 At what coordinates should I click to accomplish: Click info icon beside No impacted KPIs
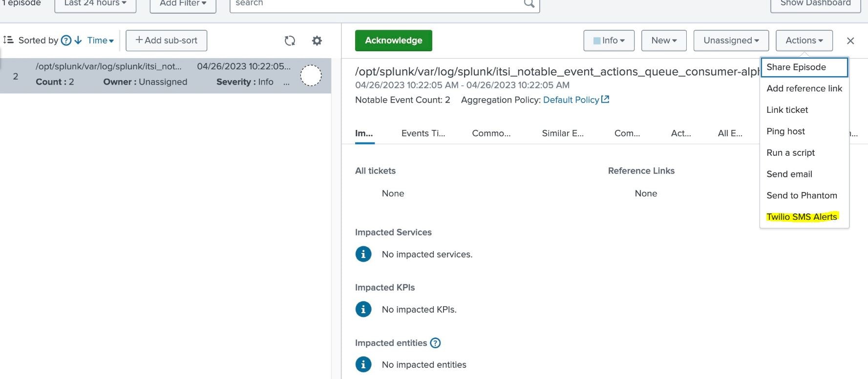pyautogui.click(x=363, y=310)
